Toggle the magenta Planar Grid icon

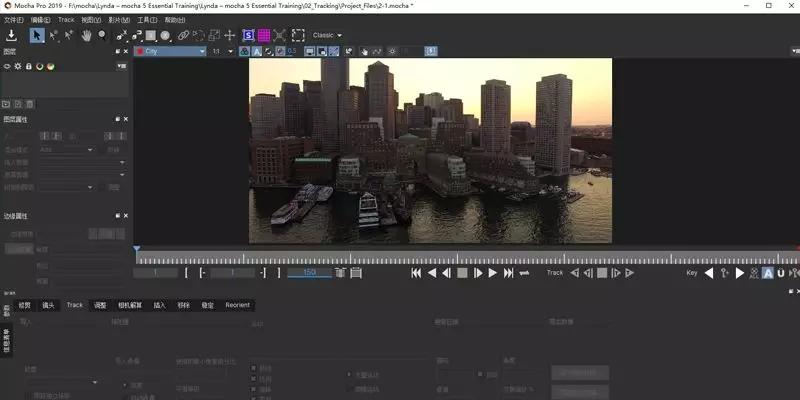pyautogui.click(x=264, y=35)
